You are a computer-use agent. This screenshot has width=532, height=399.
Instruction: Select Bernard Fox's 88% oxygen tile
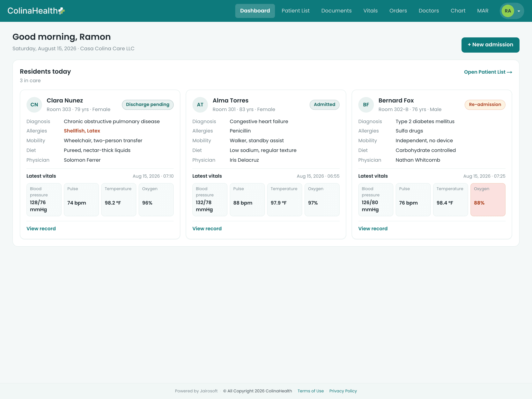coord(488,200)
